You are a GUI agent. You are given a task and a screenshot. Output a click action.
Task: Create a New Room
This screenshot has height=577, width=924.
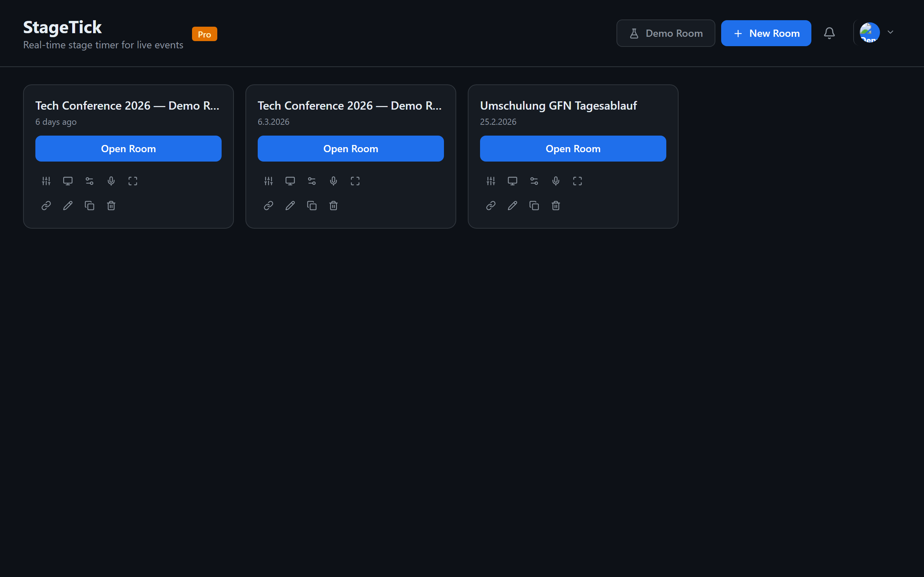[x=766, y=33]
